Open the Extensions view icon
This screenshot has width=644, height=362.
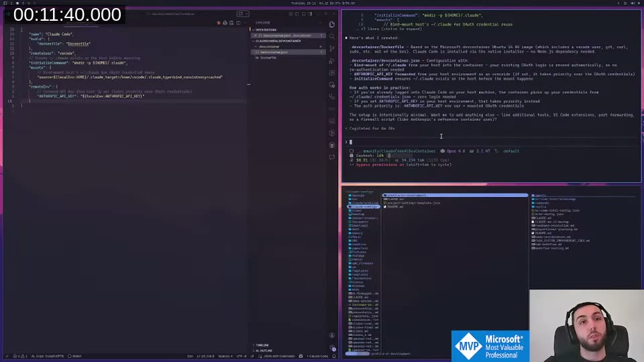[332, 72]
